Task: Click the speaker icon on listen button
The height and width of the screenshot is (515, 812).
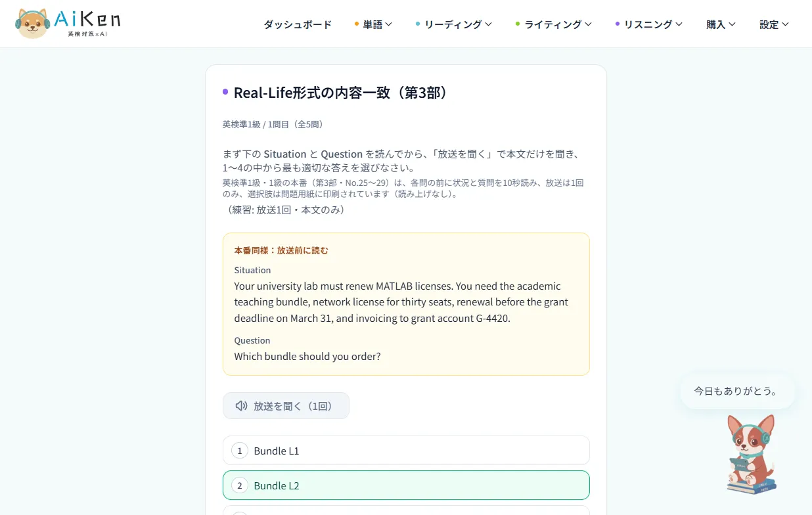Action: 242,406
